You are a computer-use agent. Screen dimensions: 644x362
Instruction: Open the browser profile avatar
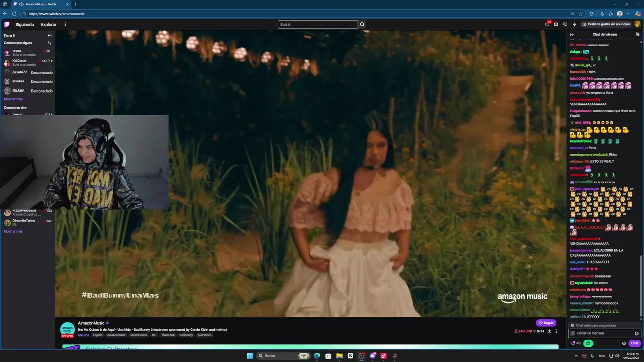point(620,14)
